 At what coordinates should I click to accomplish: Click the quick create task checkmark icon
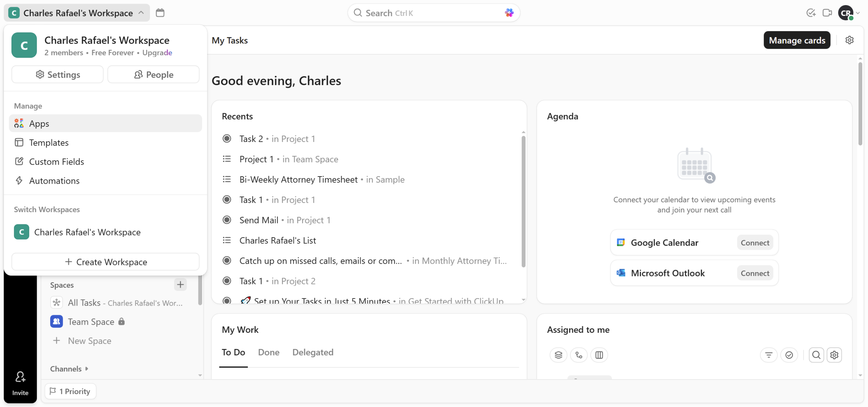pyautogui.click(x=811, y=13)
